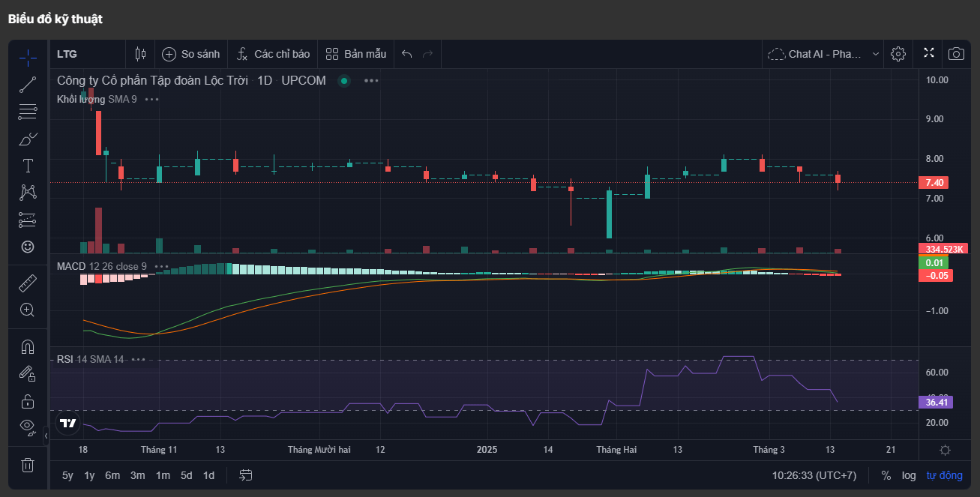Select the ruler measure tool

tap(28, 283)
